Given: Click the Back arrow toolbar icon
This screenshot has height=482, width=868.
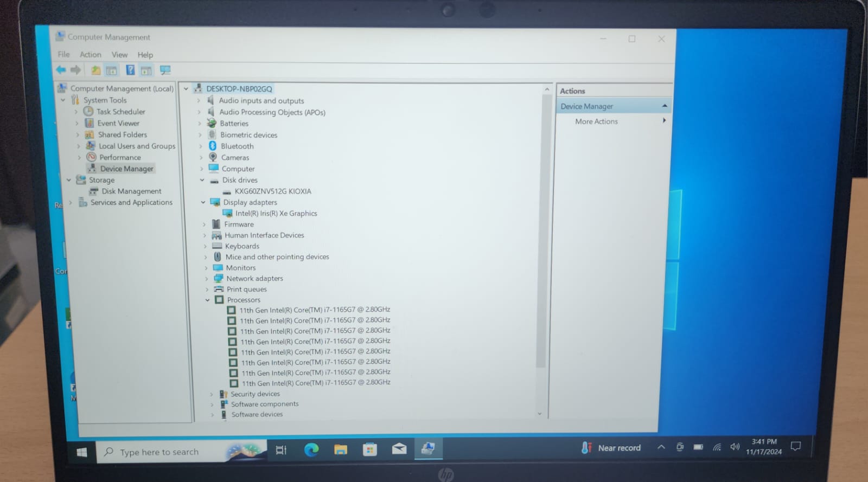Looking at the screenshot, I should 61,69.
